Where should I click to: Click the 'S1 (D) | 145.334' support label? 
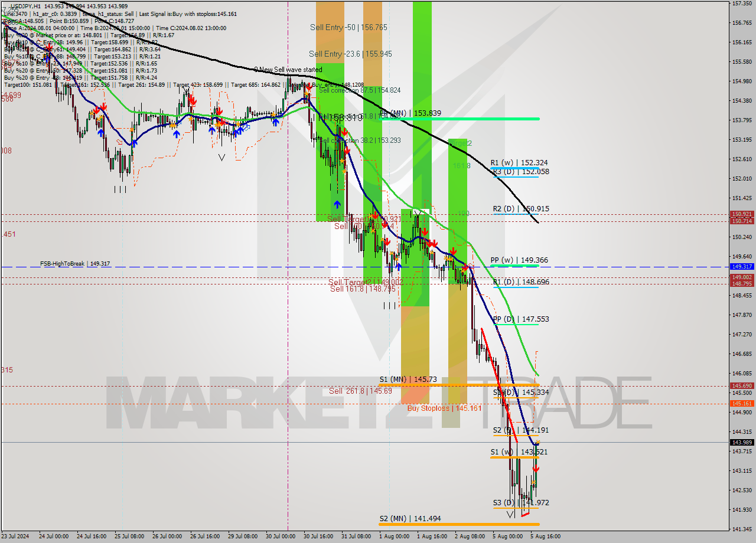[x=521, y=392]
